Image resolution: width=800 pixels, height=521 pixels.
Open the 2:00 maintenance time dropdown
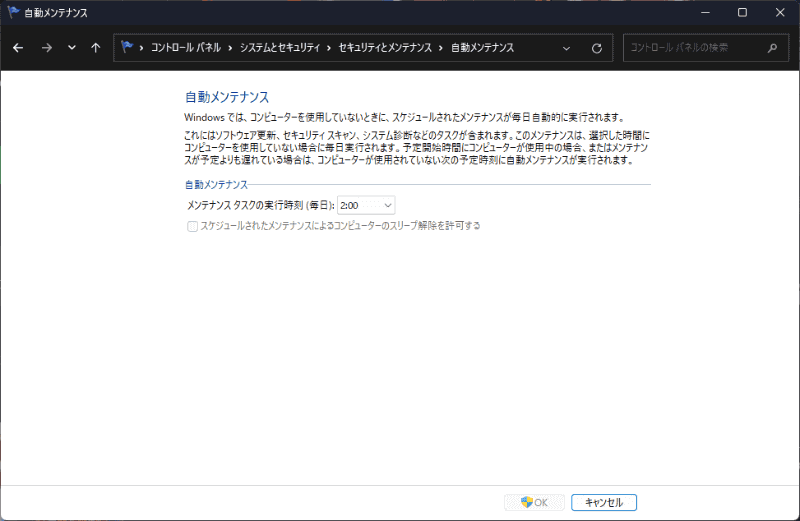click(366, 205)
